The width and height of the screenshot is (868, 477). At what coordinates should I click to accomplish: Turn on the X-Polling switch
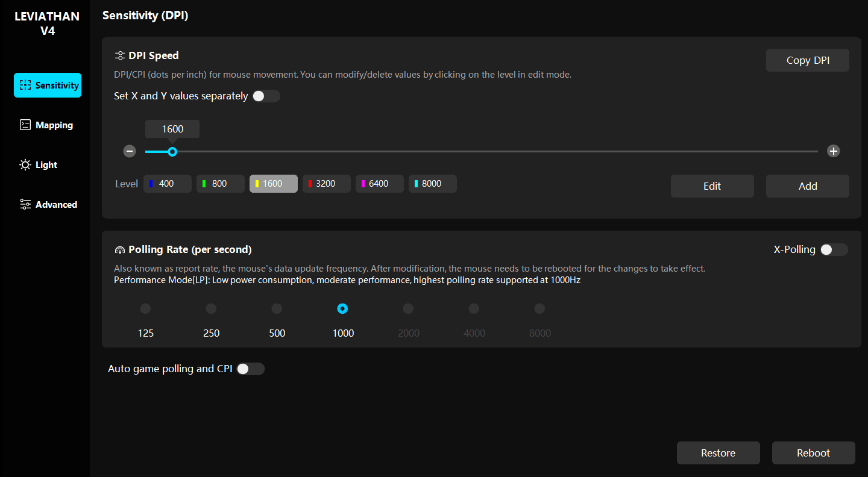point(834,250)
